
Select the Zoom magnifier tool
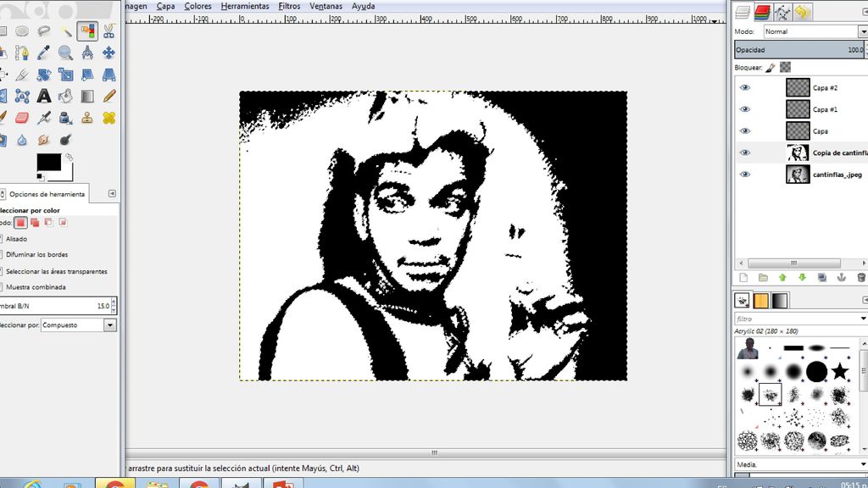pos(65,53)
